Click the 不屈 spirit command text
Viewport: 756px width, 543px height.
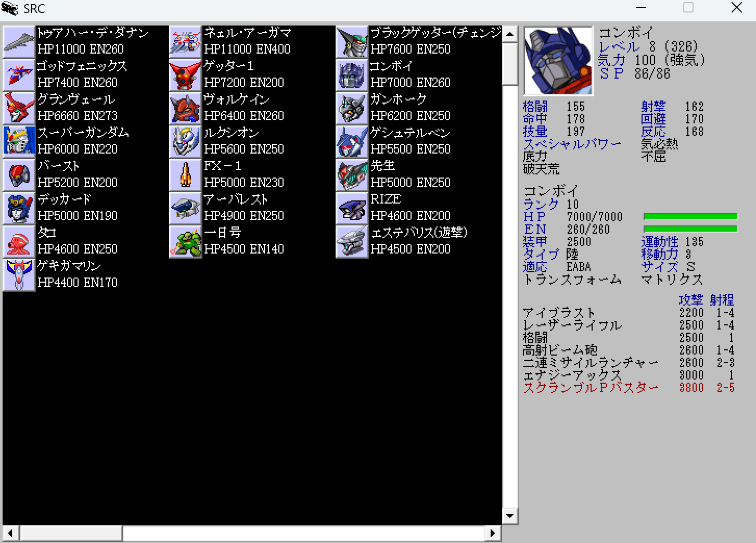click(x=654, y=156)
